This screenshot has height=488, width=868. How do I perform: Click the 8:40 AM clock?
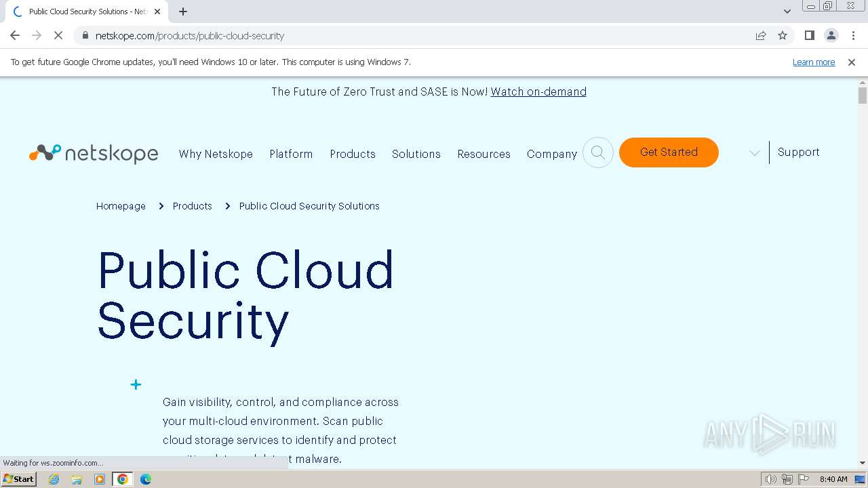click(833, 479)
